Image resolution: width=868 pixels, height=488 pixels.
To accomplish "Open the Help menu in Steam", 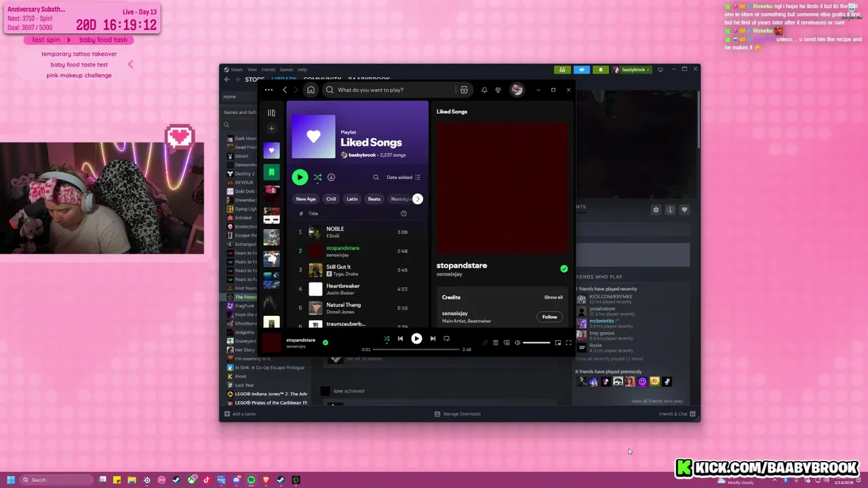I will pos(302,70).
